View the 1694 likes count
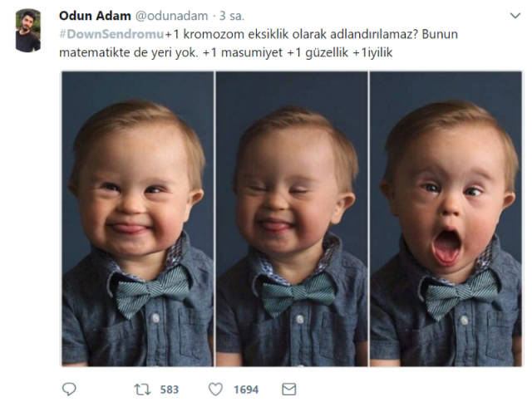 tap(246, 390)
